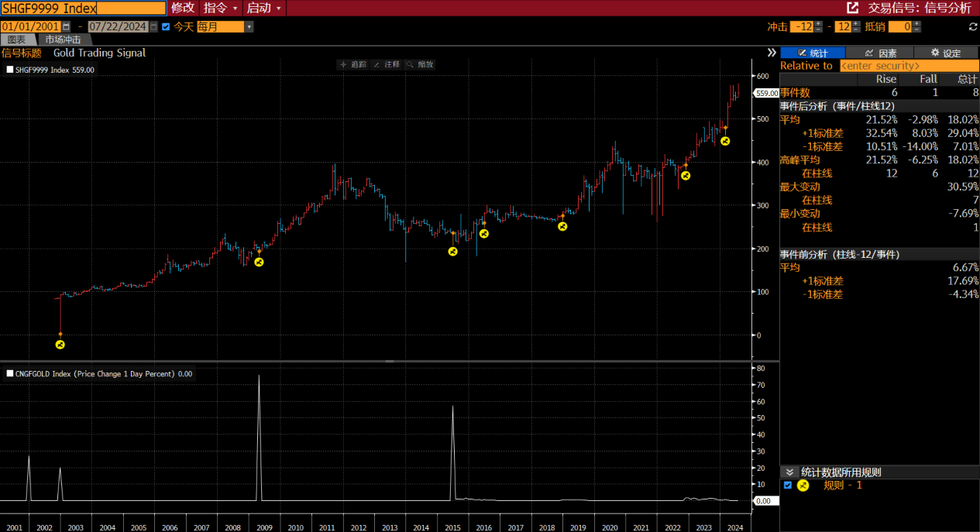
Task: Select the 注释 annotation tool
Action: point(386,64)
